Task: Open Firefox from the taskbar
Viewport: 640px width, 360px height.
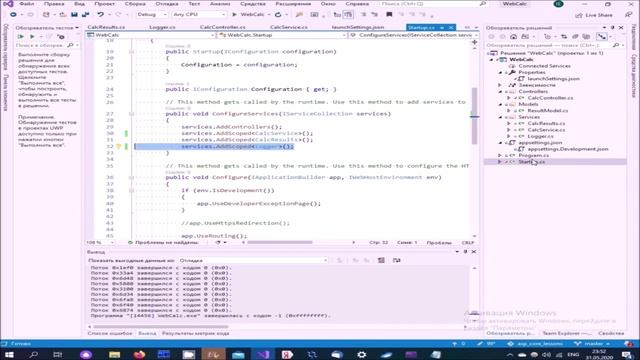Action: pos(139,354)
